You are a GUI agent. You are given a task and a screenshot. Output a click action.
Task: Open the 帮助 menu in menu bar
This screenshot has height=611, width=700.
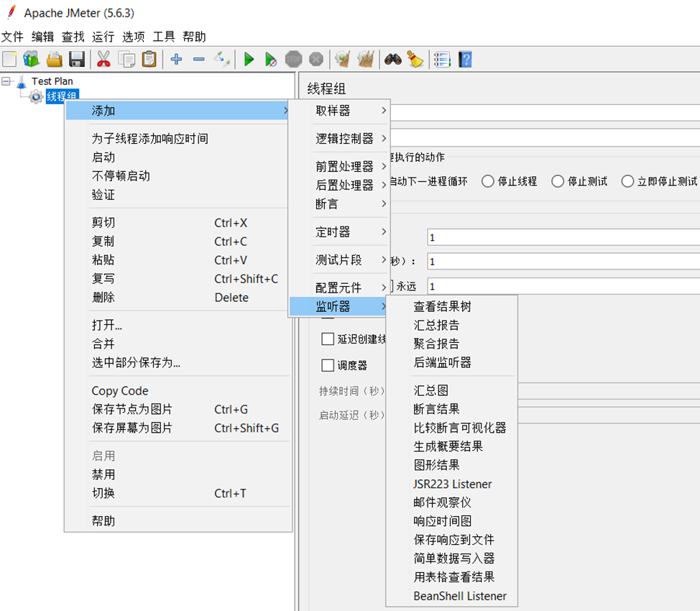pyautogui.click(x=194, y=37)
